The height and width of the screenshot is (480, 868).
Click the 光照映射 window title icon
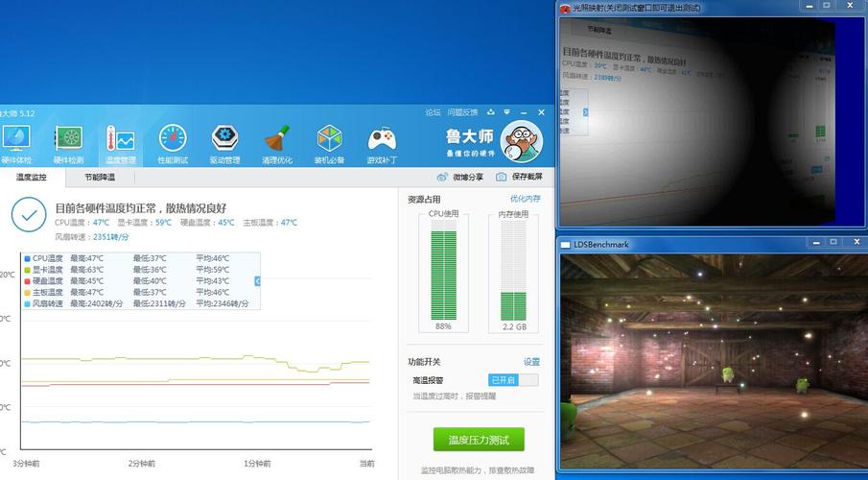pos(565,9)
